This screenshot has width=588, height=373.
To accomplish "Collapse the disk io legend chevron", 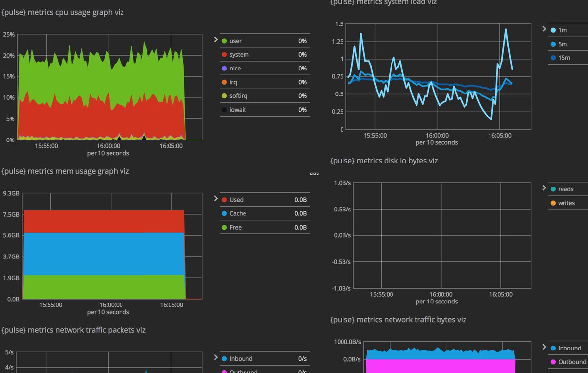I will tap(544, 188).
